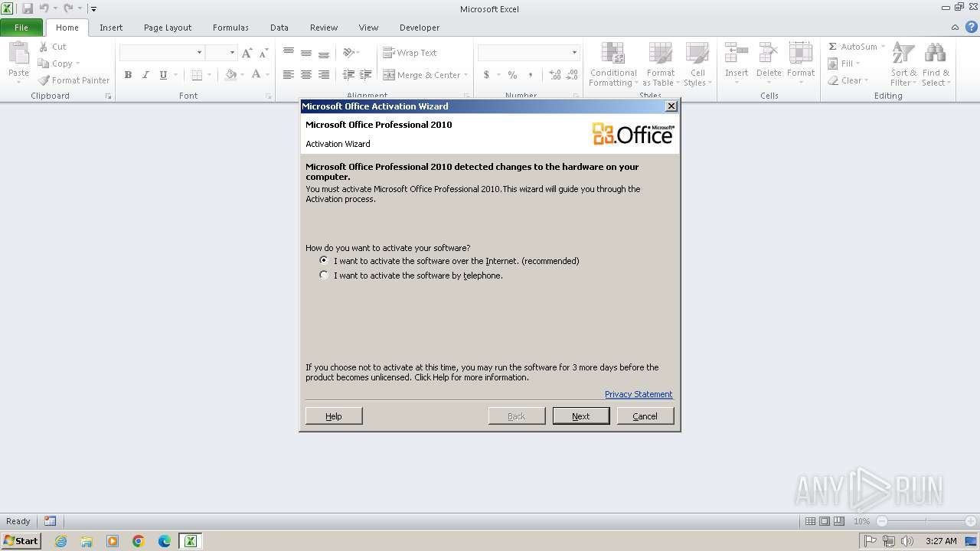Screen dimensions: 980x551
Task: Open the font name dropdown
Action: (x=199, y=53)
